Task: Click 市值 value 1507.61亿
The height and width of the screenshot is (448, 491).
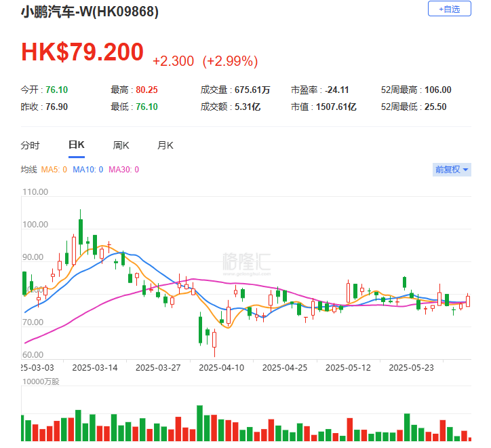Action: coord(336,107)
